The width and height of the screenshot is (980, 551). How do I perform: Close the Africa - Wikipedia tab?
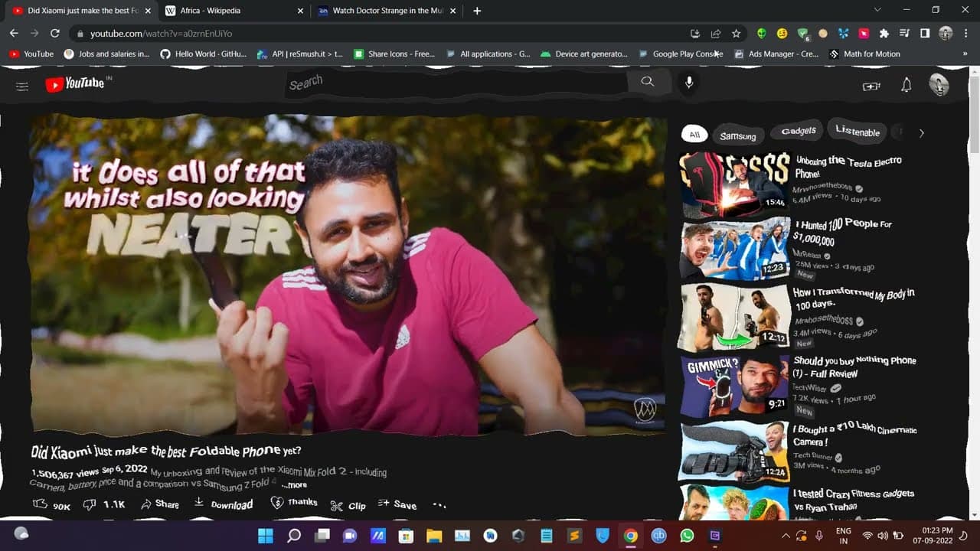pyautogui.click(x=300, y=11)
